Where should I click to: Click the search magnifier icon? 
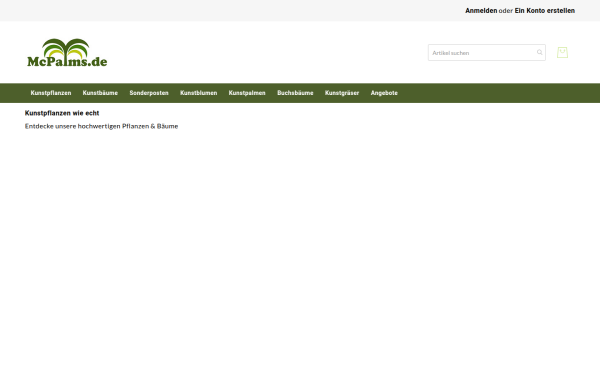coord(540,52)
